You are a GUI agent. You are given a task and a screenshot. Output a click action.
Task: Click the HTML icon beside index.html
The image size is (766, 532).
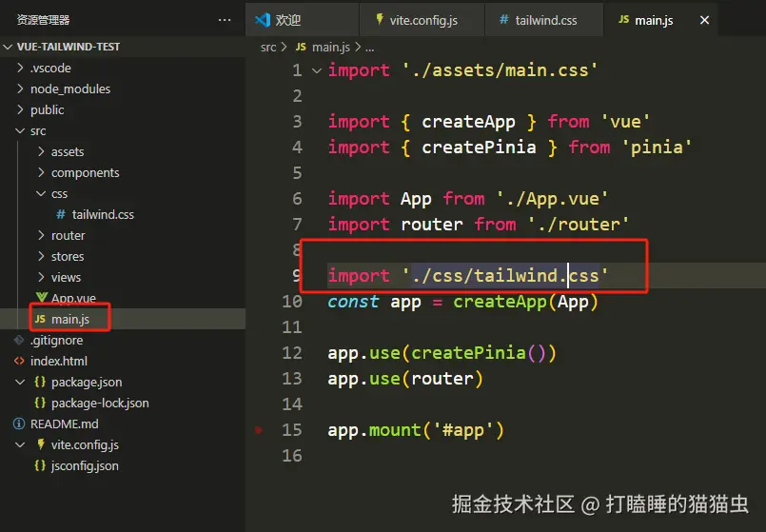19,361
